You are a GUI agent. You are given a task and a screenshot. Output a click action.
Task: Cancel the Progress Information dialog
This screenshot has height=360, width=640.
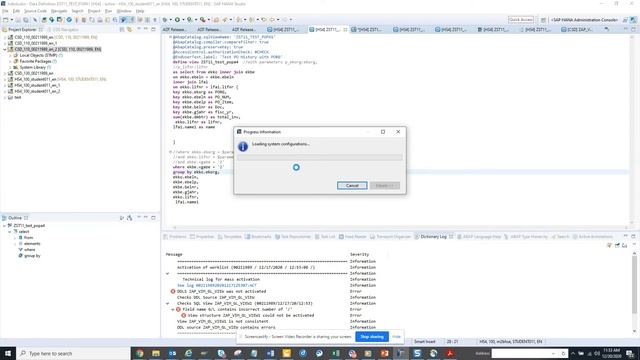click(352, 186)
